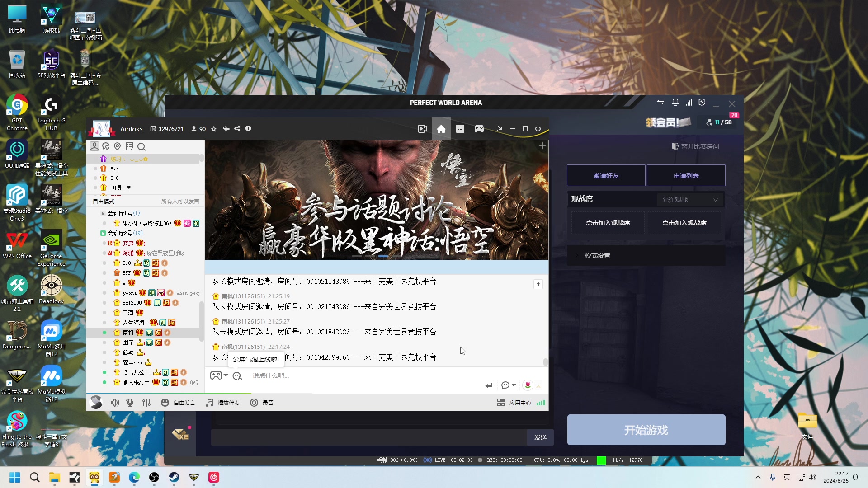Image resolution: width=868 pixels, height=488 pixels.
Task: Click the home icon in YY toolbar
Action: point(441,129)
